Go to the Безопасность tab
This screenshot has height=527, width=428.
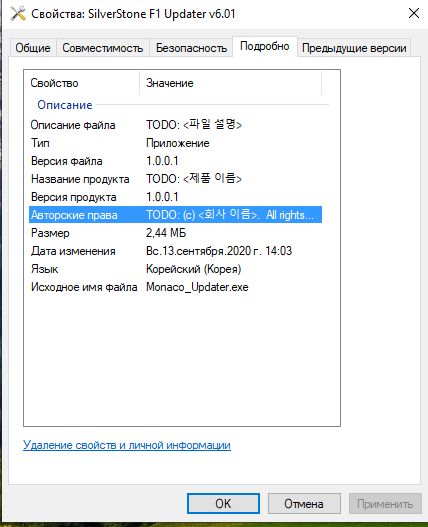(191, 48)
